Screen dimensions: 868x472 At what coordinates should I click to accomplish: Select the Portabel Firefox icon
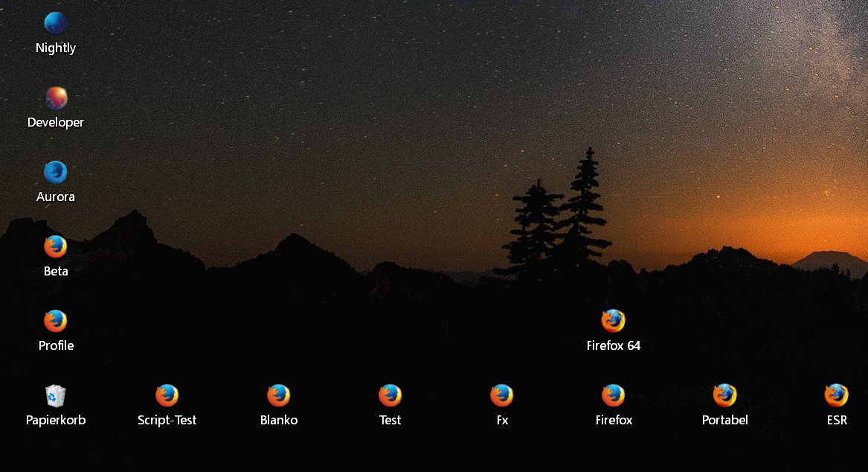724,395
